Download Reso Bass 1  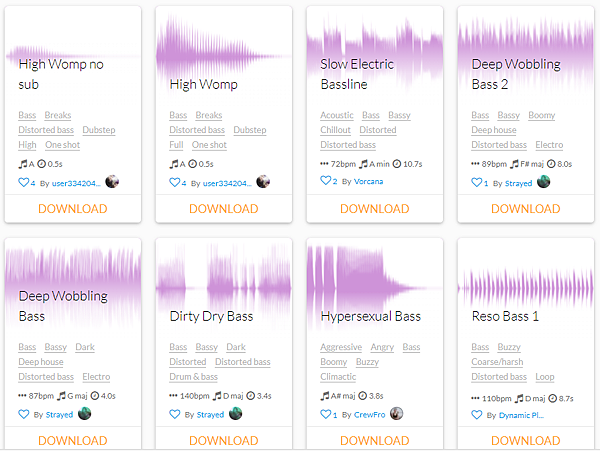[526, 441]
